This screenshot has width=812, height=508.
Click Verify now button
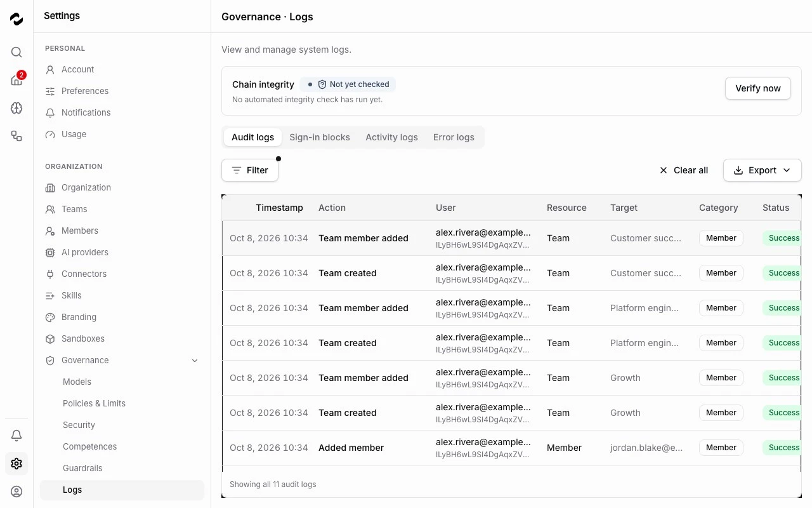coord(758,88)
